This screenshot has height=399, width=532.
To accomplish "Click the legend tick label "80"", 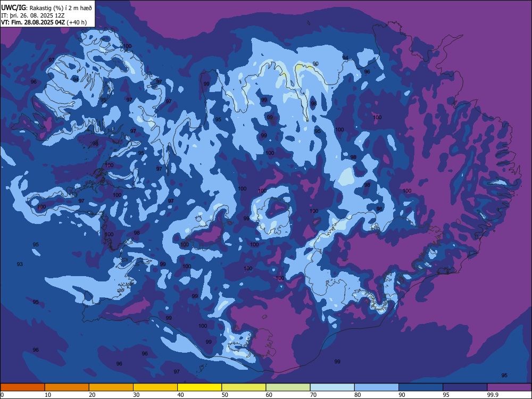I will (358, 395).
